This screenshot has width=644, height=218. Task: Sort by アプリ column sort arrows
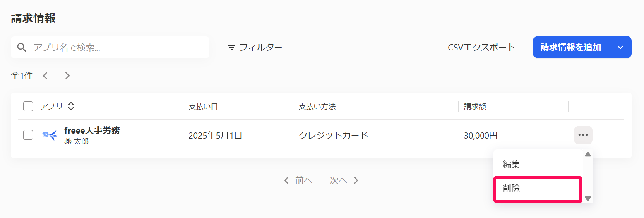71,106
